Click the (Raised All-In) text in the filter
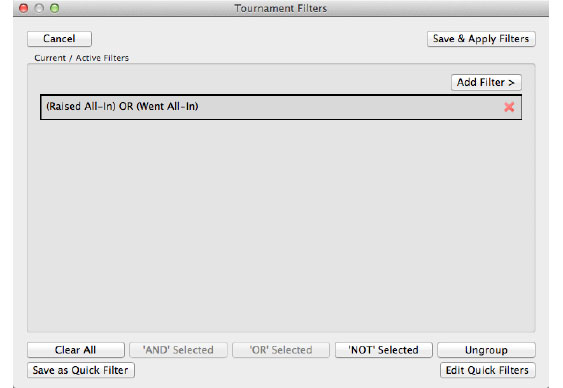Screen dimensions: 563x388 click(81, 107)
